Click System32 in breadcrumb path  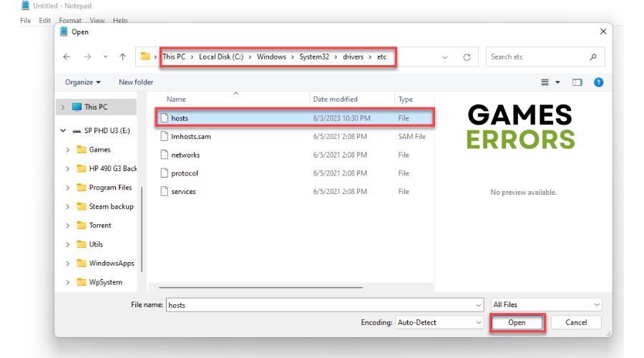point(314,57)
